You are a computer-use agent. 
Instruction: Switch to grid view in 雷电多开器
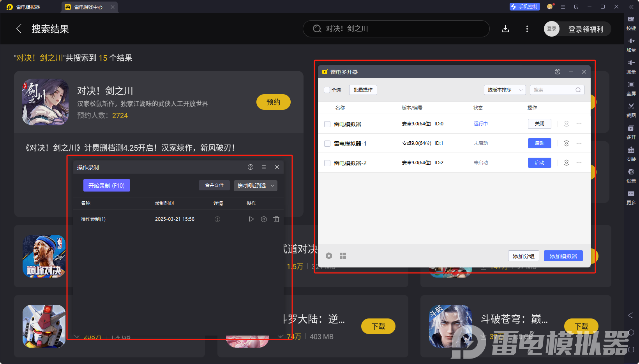click(x=343, y=256)
